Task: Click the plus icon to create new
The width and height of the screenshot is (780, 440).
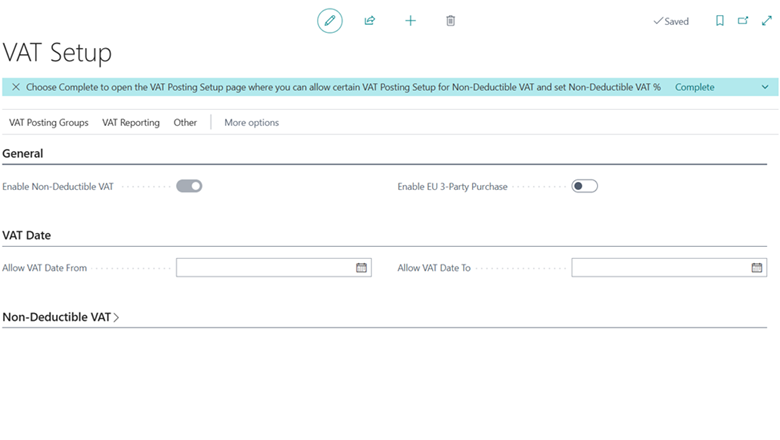Action: [410, 21]
